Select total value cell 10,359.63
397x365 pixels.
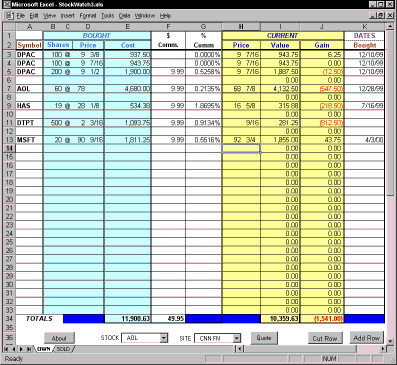pos(280,319)
